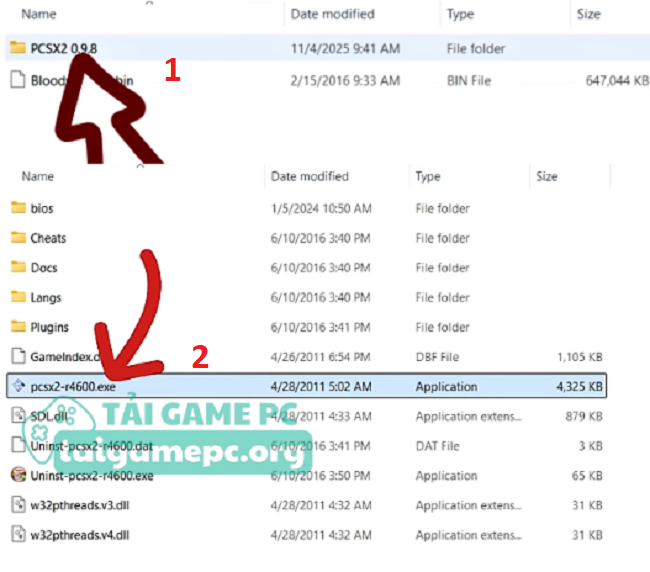The height and width of the screenshot is (572, 650).
Task: Select the w32pthreads.v3.dll file icon
Action: point(18,504)
